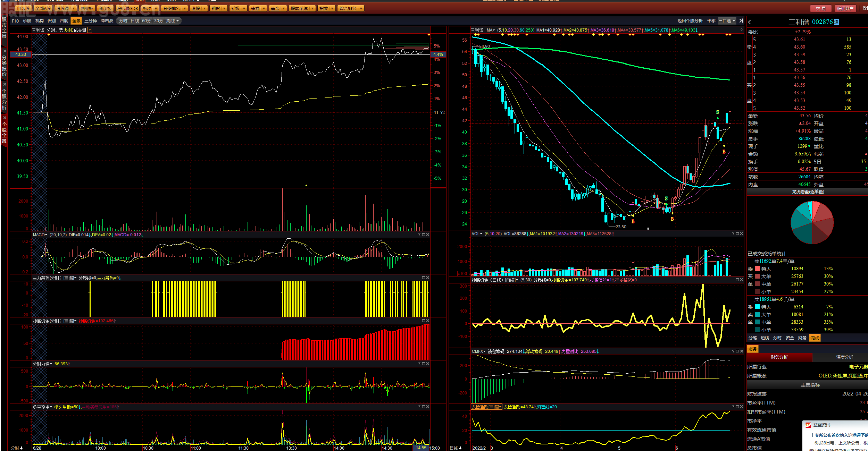Switch to the 60分 period tab

click(147, 21)
